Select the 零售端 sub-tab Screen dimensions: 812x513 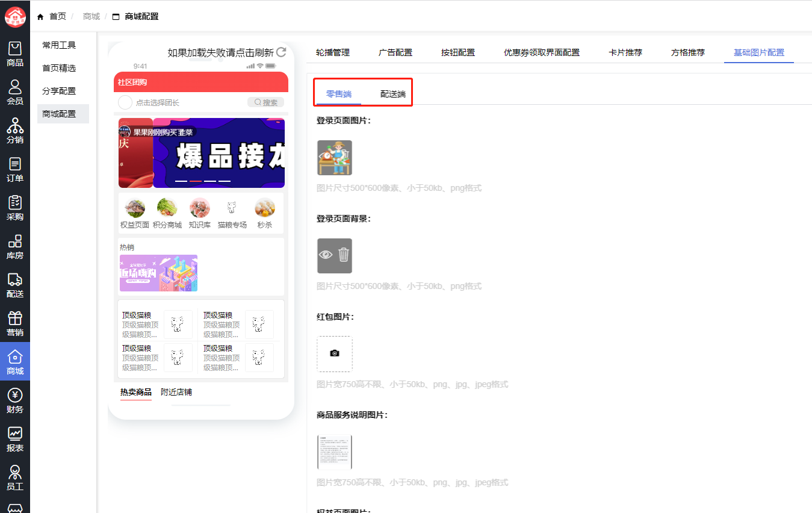(339, 94)
